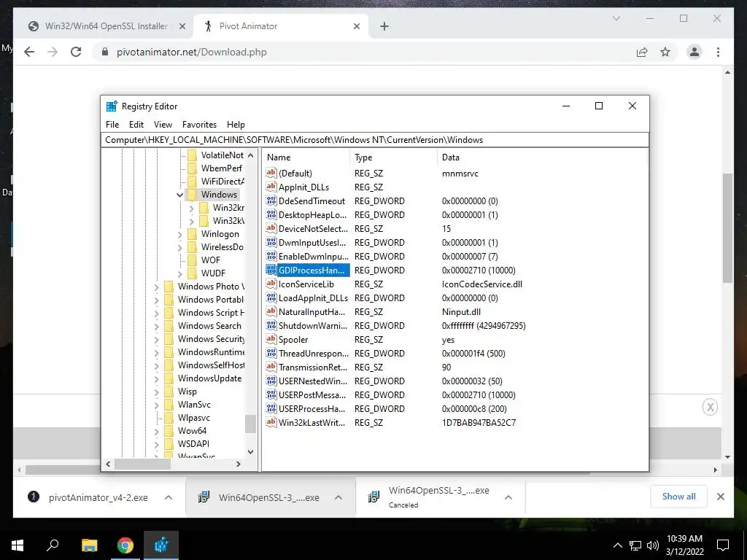Click the Win32kLastWriteTime string value icon
Screen dimensions: 747x560
click(x=271, y=422)
